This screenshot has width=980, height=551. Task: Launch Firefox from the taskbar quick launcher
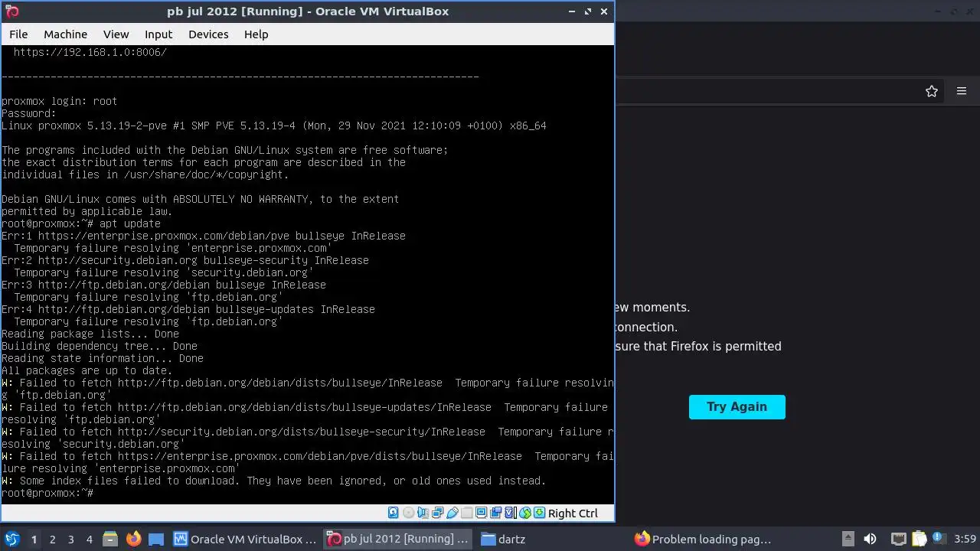pyautogui.click(x=133, y=539)
